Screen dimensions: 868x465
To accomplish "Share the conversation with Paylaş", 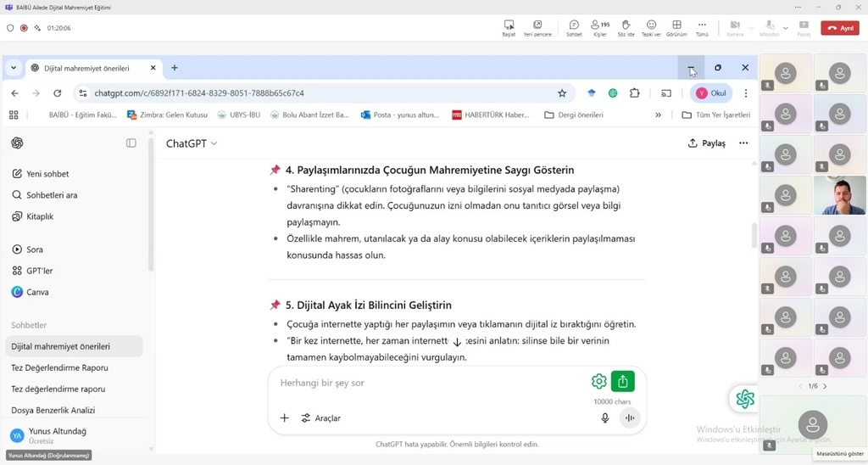I will click(706, 143).
